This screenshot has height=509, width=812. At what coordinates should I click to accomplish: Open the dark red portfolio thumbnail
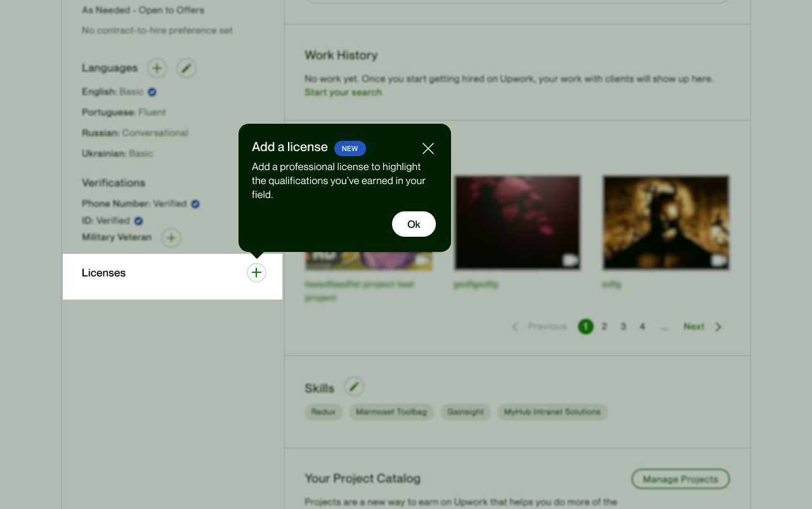pyautogui.click(x=517, y=222)
